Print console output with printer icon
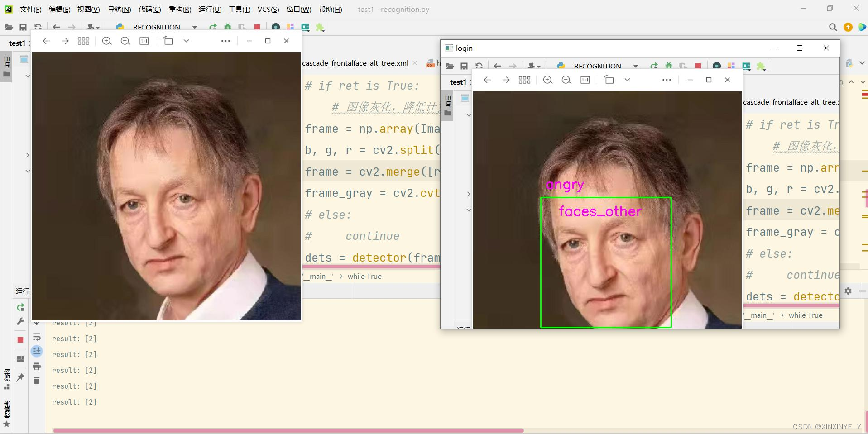 tap(37, 366)
